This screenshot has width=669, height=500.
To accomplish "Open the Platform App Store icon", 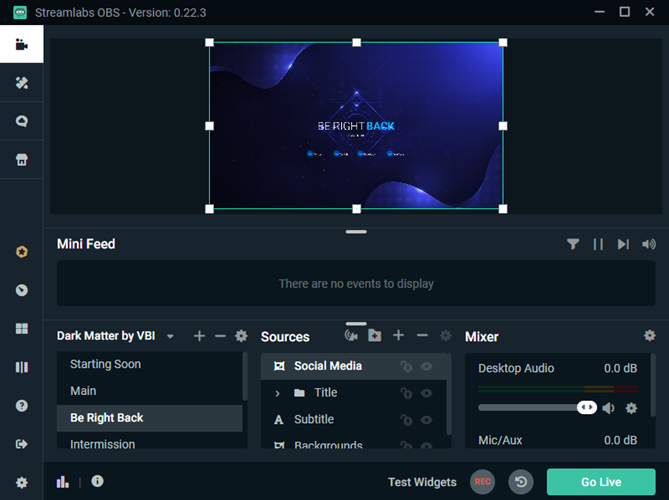I will tap(21, 160).
